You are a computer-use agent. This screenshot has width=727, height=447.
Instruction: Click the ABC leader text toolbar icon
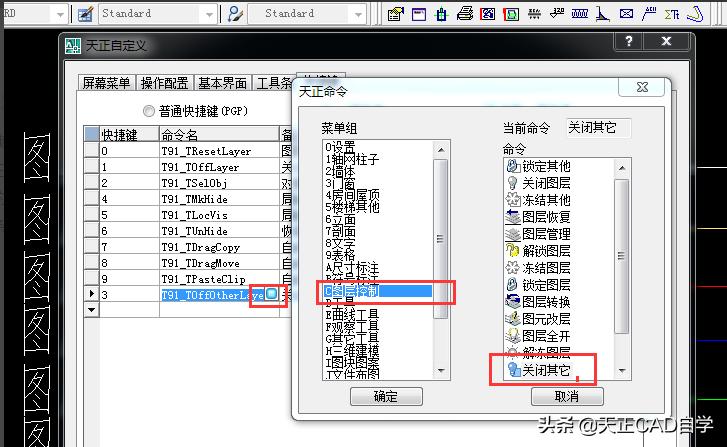(649, 14)
